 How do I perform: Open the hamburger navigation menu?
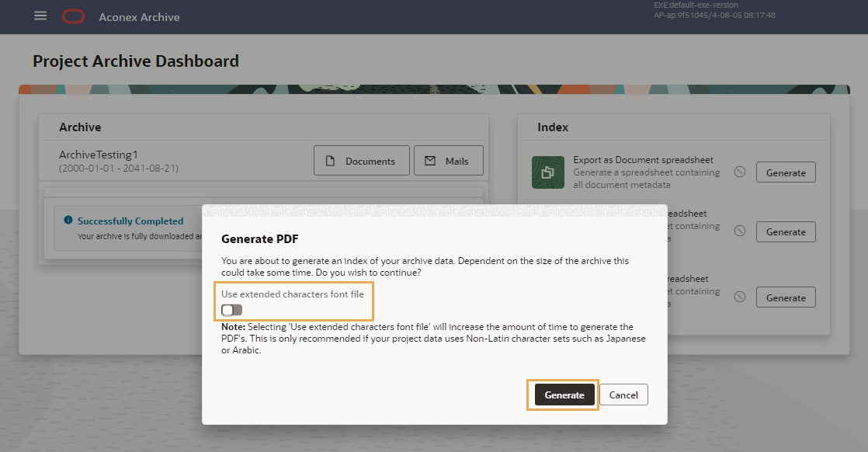coord(40,16)
